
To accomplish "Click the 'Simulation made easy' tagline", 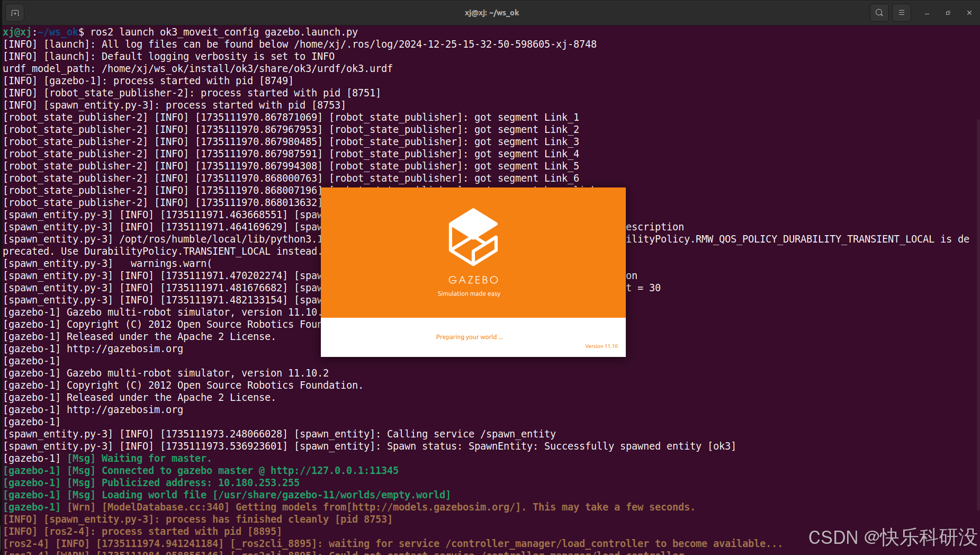I will click(469, 293).
